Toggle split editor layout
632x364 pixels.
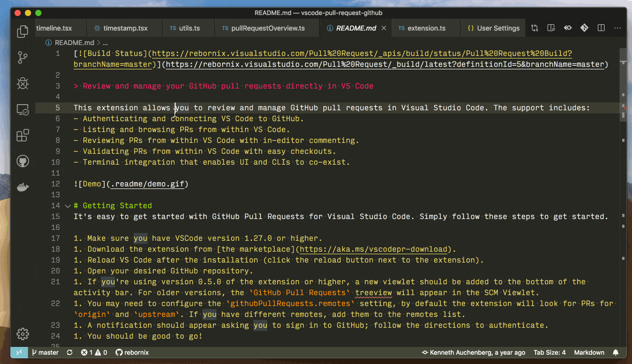coord(601,28)
